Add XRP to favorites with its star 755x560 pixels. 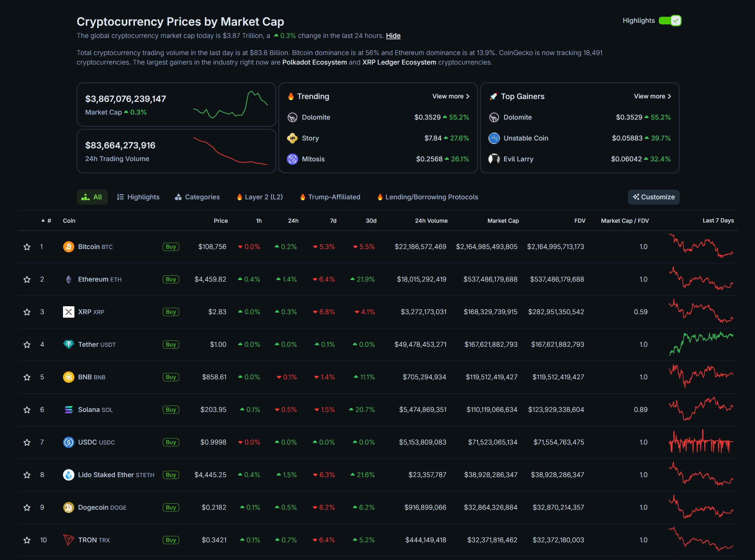pos(27,312)
